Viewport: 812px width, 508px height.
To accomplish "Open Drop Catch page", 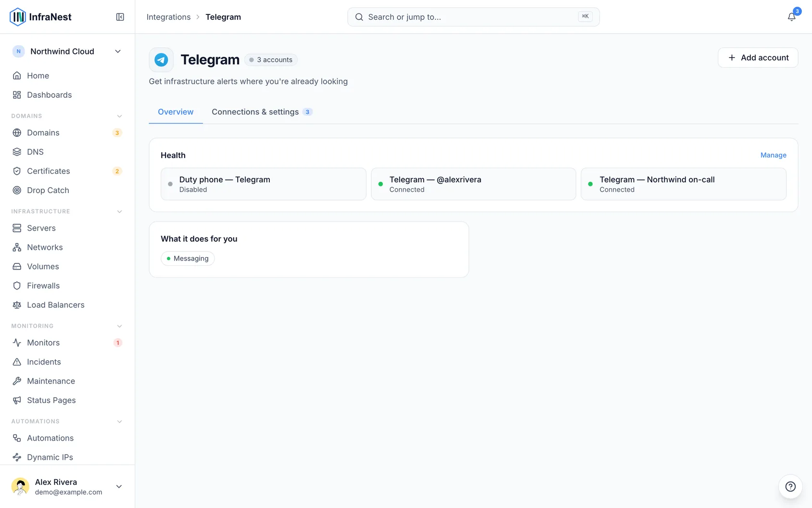I will (x=67, y=190).
